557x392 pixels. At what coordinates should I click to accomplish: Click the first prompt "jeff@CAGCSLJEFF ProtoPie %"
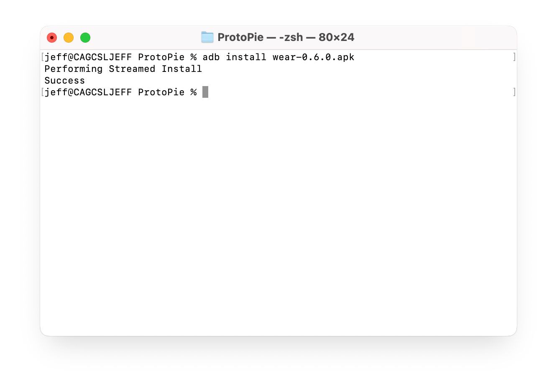pos(120,57)
